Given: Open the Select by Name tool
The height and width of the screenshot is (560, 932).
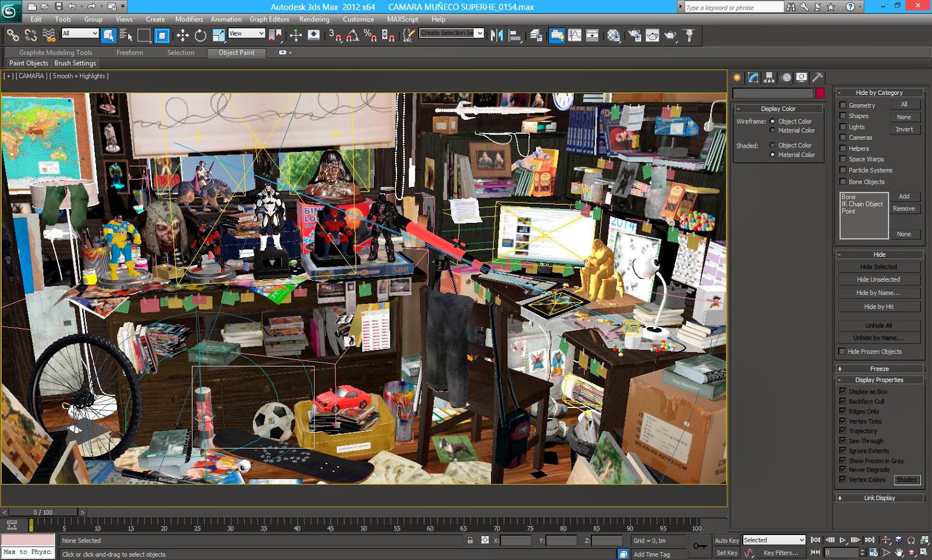Looking at the screenshot, I should (126, 36).
